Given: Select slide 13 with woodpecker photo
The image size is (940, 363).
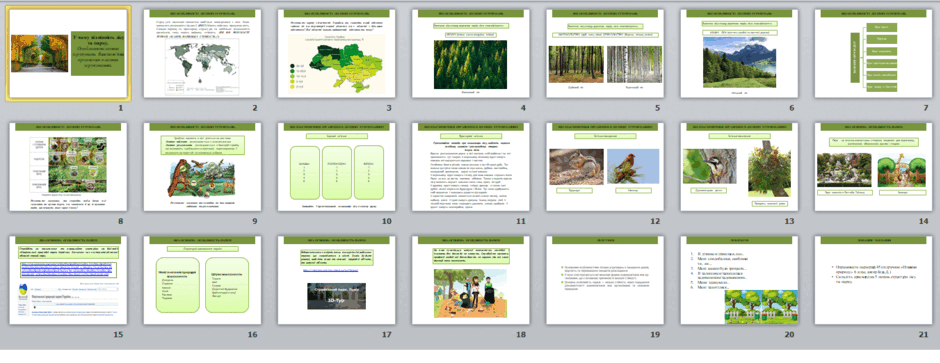Looking at the screenshot, I should pos(740,167).
